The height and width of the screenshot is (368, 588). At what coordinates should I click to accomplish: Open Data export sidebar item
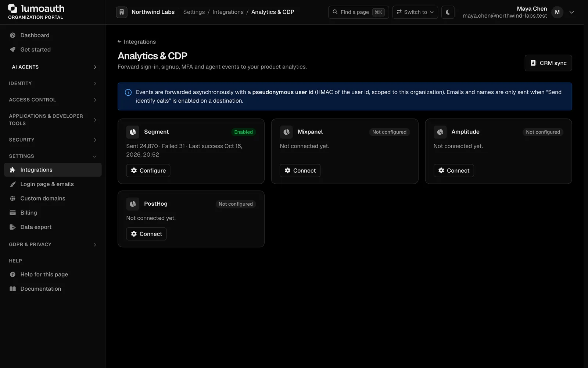point(53,227)
